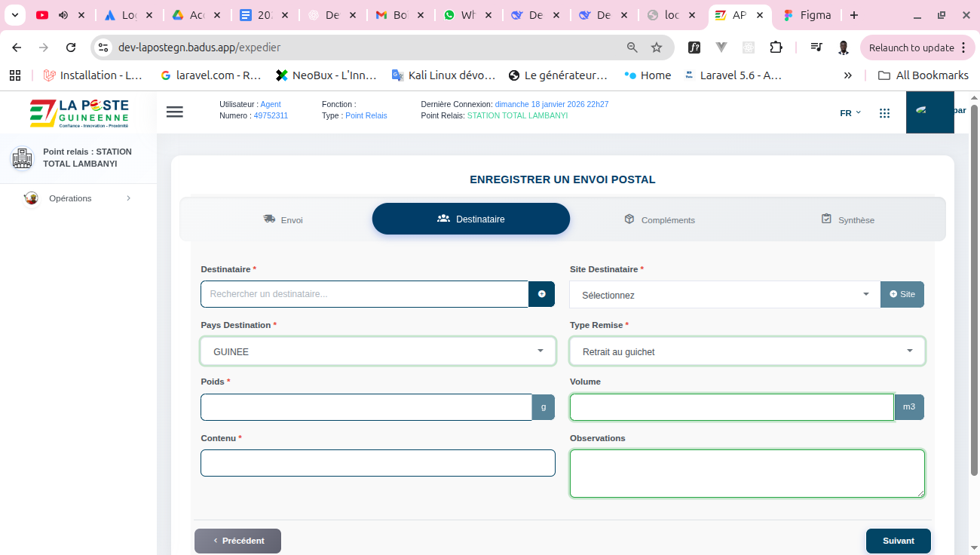Open Pays Destination dropdown showing GUINEE
Screen dimensions: 980x555
[378, 351]
